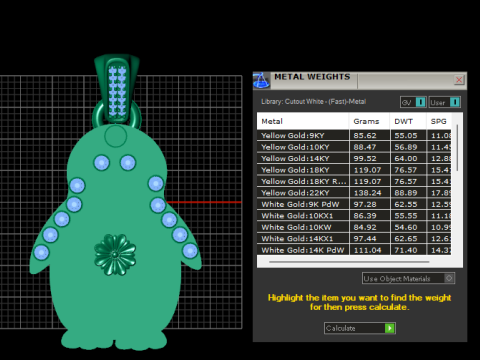Screen dimensions: 480x360
Task: Click the metal table horizontal scrollbar
Action: click(349, 262)
